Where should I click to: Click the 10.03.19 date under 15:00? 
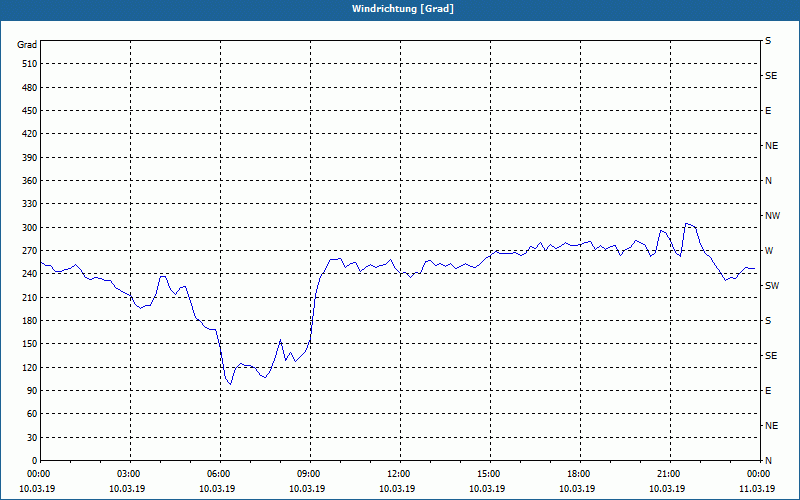pos(487,488)
